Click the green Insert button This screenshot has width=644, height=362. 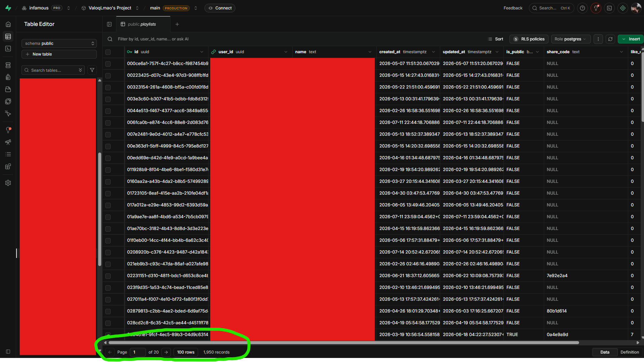[x=631, y=39]
